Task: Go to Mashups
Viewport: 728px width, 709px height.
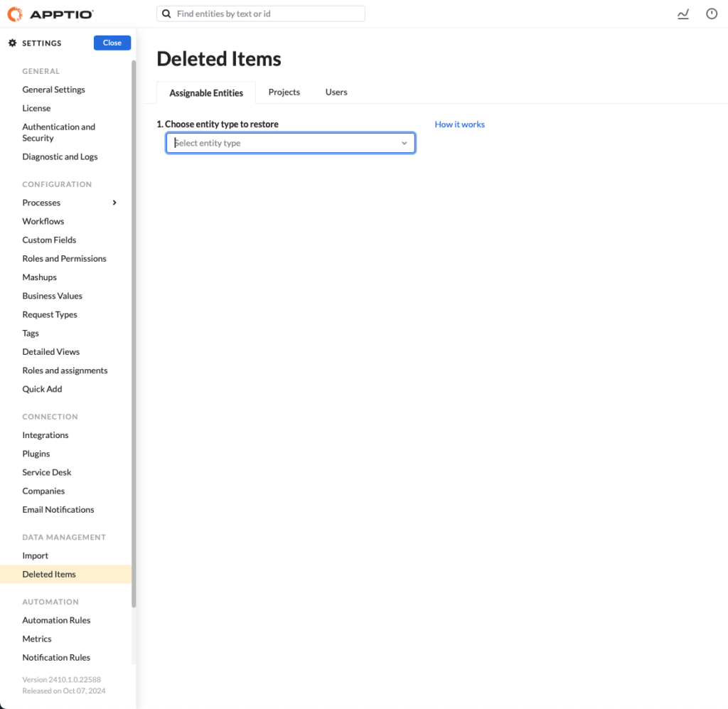Action: 40,277
